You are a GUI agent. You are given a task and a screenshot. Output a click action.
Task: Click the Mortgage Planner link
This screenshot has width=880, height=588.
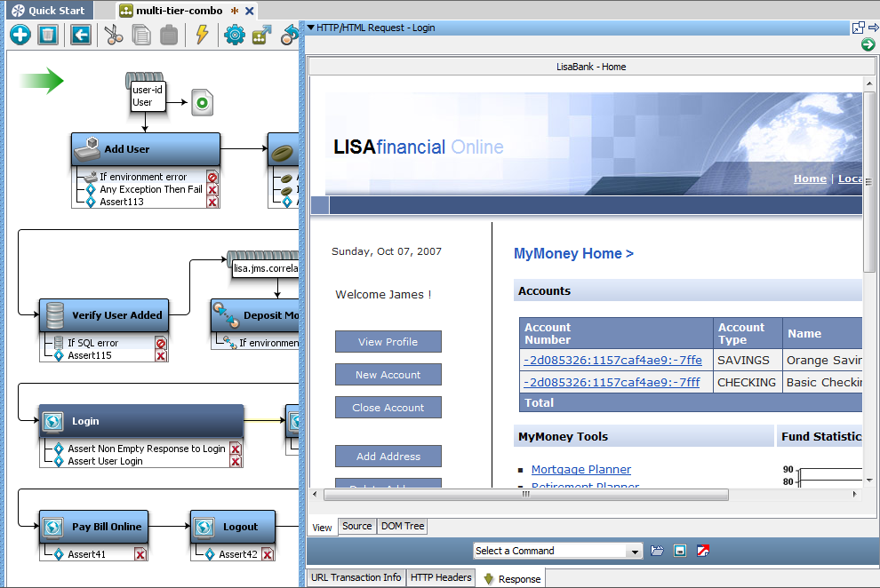(580, 470)
